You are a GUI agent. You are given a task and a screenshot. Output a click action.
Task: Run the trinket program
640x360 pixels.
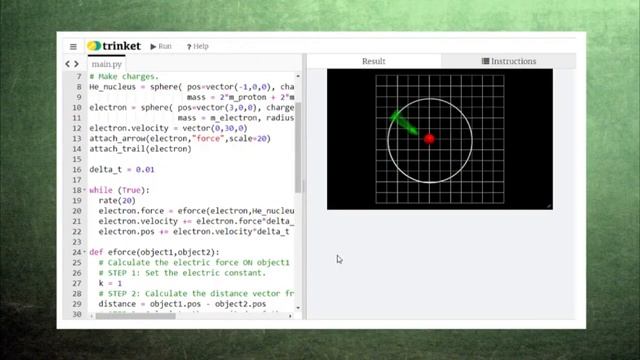point(161,47)
